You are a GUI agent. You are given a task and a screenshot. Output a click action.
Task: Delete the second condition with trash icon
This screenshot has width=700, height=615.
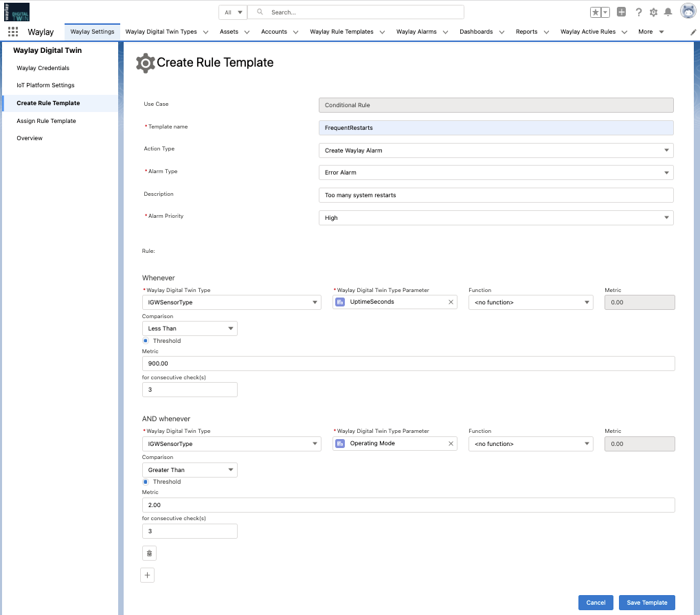pyautogui.click(x=150, y=553)
